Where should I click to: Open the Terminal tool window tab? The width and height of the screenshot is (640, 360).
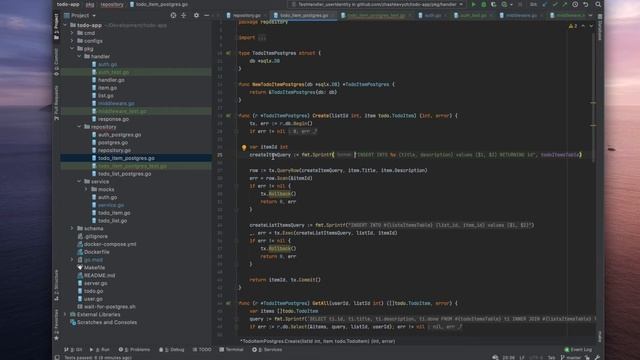pyautogui.click(x=231, y=350)
